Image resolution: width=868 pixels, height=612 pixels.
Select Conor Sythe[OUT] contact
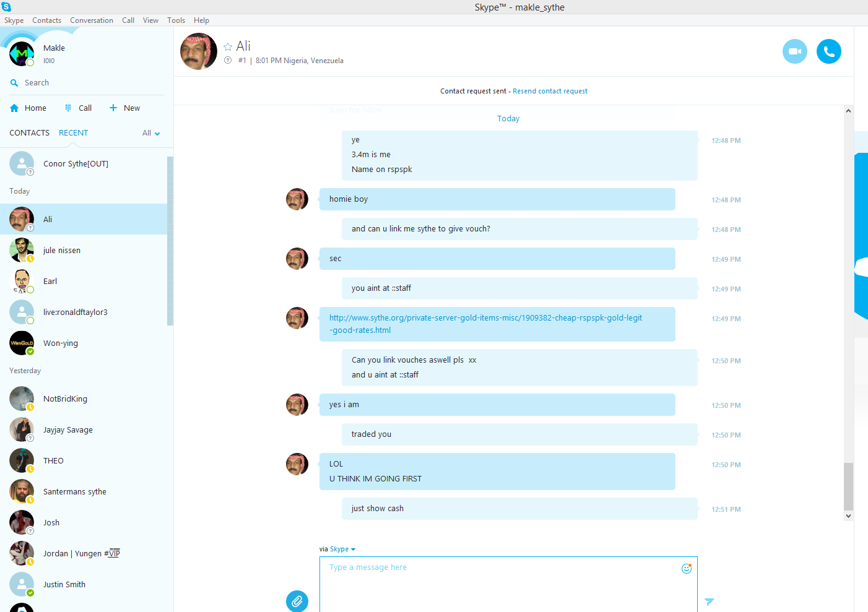coord(84,164)
